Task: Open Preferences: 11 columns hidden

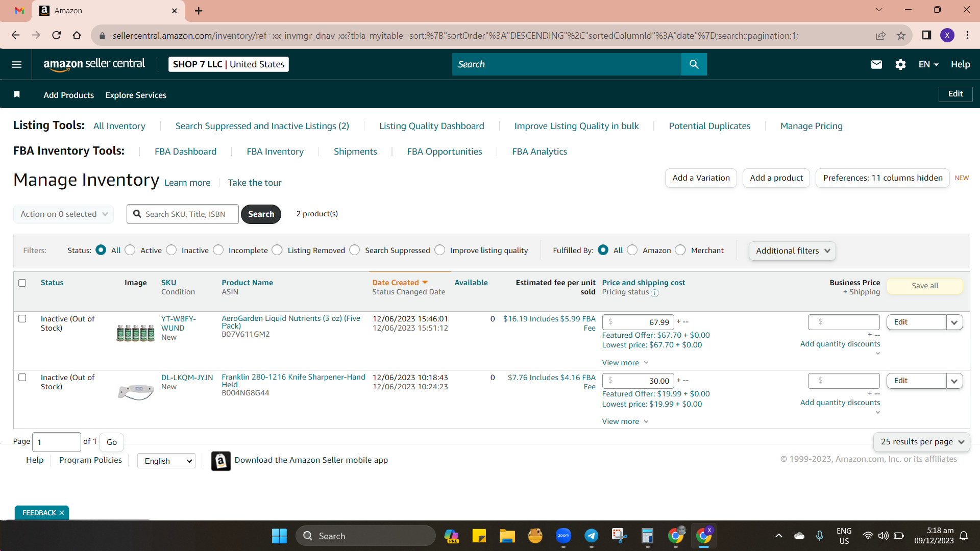Action: point(883,178)
